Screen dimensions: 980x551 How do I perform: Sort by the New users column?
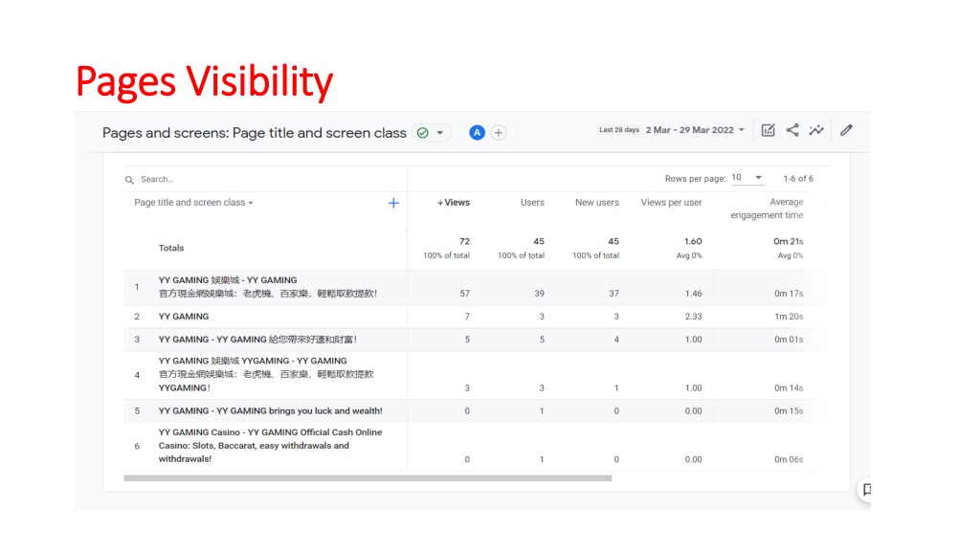click(597, 203)
